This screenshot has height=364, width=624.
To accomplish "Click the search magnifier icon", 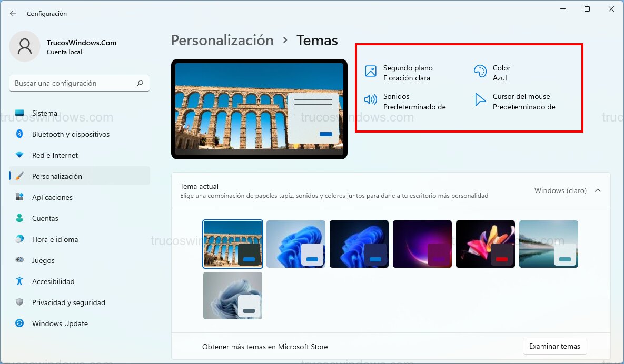I will (x=140, y=83).
